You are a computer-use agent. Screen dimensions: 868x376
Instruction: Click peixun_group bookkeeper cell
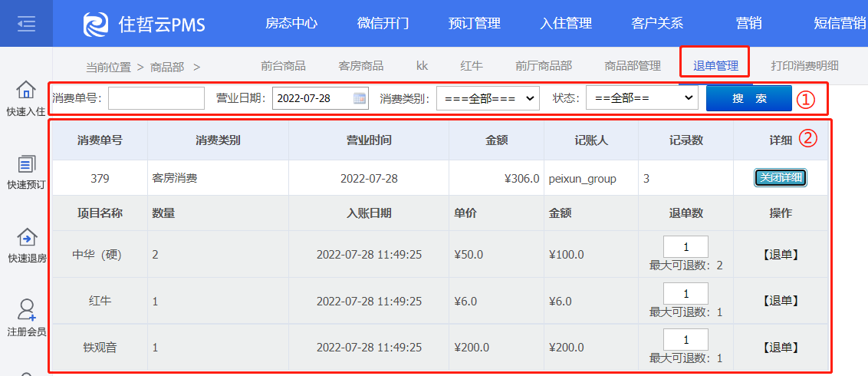591,178
